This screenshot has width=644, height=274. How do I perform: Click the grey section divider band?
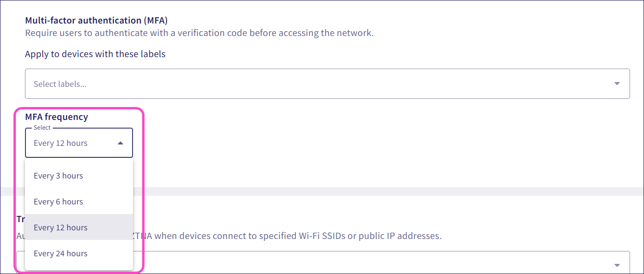[384, 191]
